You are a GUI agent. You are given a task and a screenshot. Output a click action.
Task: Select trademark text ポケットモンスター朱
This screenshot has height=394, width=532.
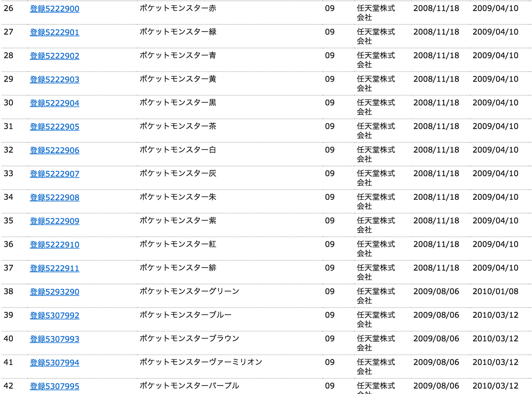[x=178, y=197]
